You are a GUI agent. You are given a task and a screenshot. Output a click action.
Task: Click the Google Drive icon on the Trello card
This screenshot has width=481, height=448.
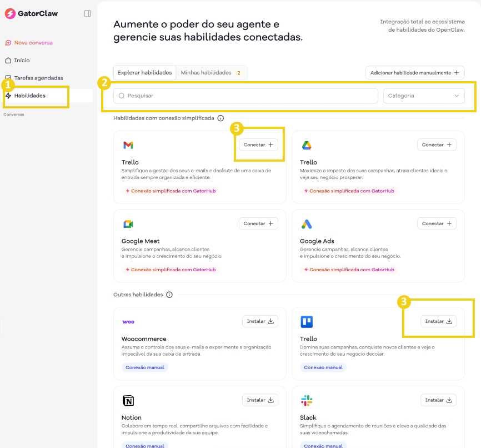pos(307,145)
